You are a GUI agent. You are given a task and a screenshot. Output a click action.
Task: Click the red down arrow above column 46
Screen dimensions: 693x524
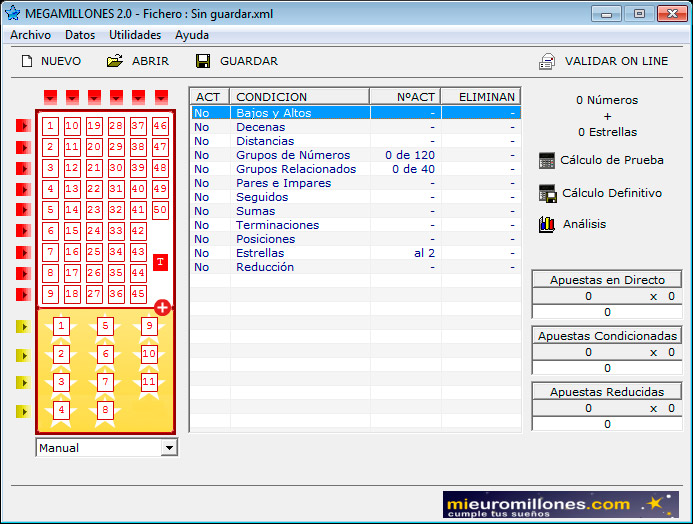click(x=161, y=97)
